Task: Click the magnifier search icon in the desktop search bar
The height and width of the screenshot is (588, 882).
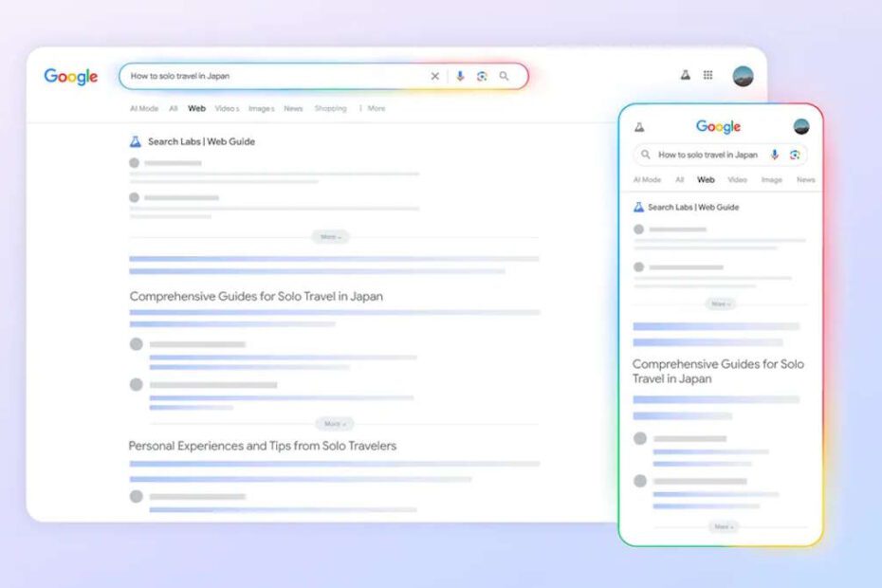Action: pos(505,76)
